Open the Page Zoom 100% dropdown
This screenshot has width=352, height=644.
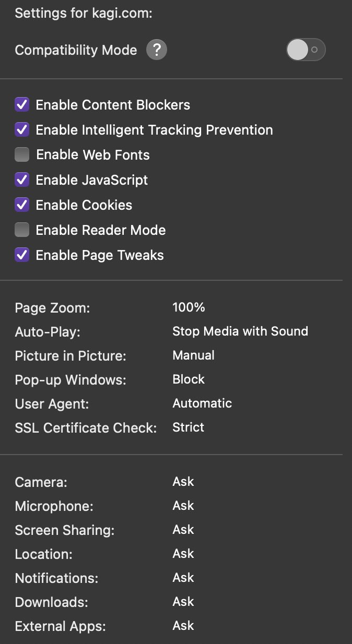click(x=189, y=307)
